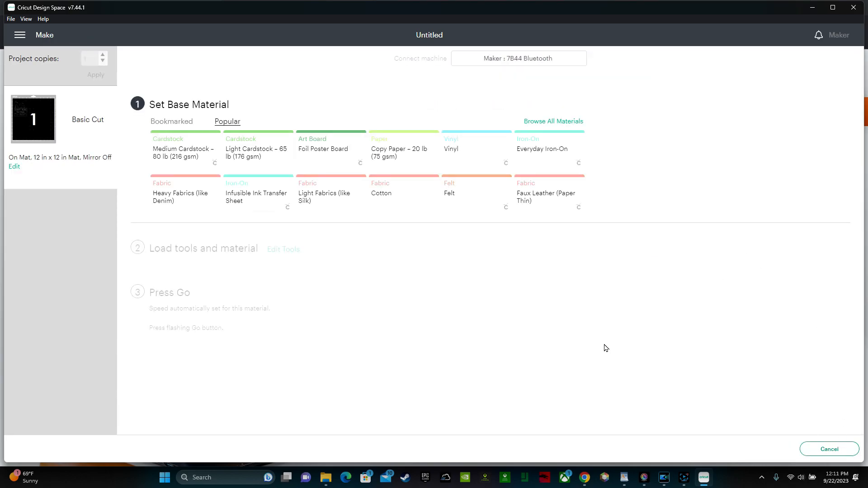Screen dimensions: 868x488
Task: Click the notification bell icon
Action: pos(819,34)
